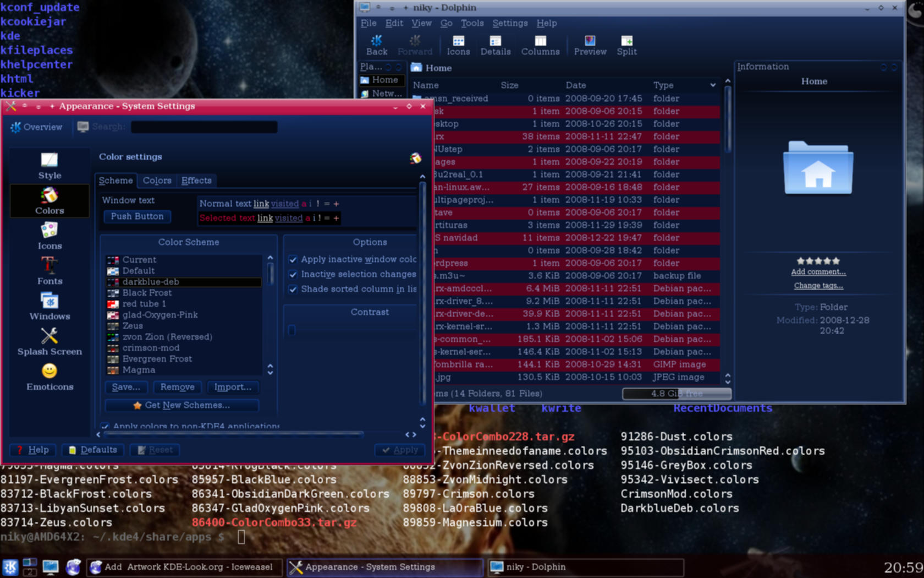Open the Fonts settings page
This screenshot has height=578, width=924.
(50, 271)
